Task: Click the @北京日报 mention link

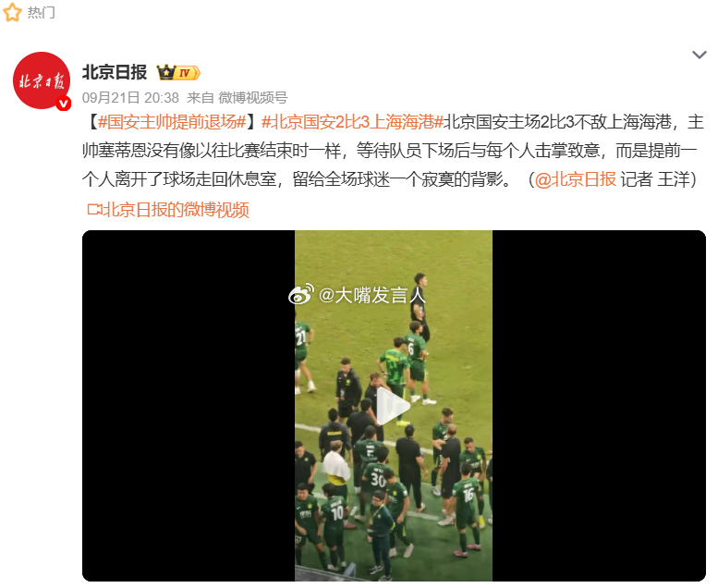Action: point(576,179)
